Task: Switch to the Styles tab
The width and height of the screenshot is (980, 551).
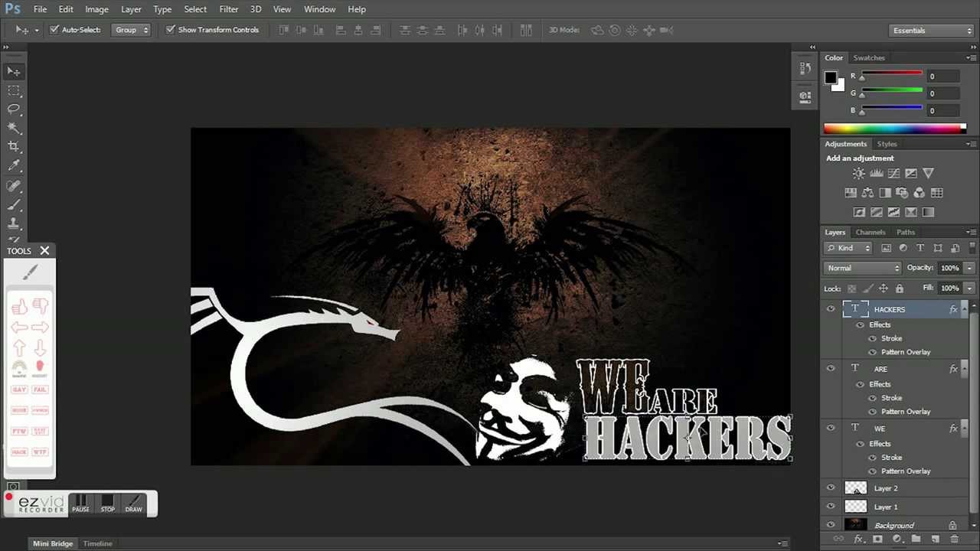Action: coord(887,144)
